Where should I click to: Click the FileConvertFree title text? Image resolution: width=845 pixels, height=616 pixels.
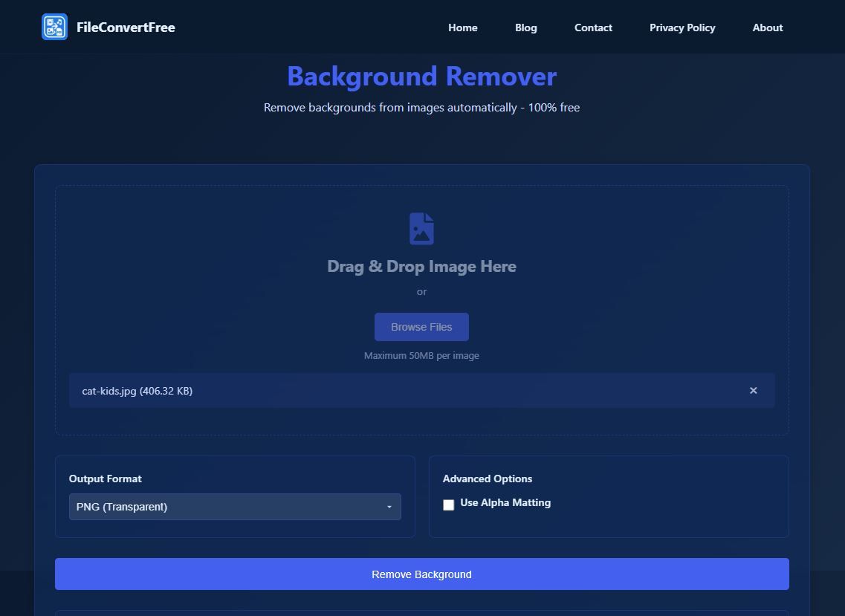(x=126, y=27)
